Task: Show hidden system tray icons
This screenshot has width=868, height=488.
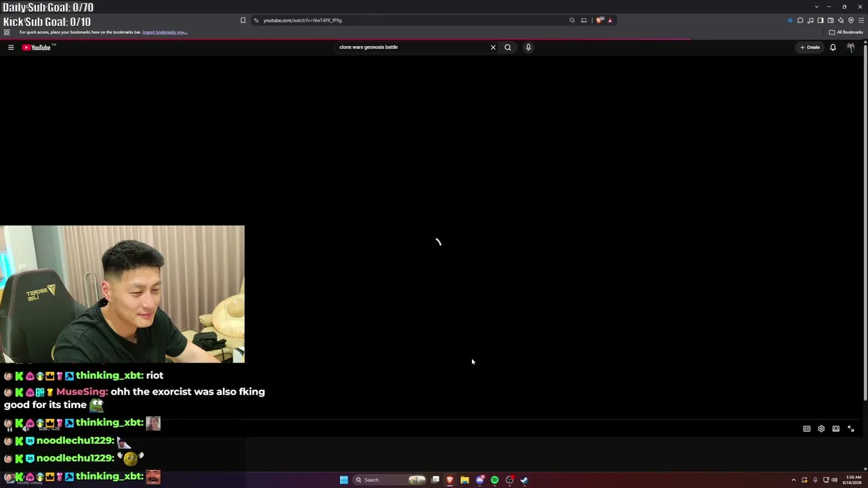Action: (793, 480)
